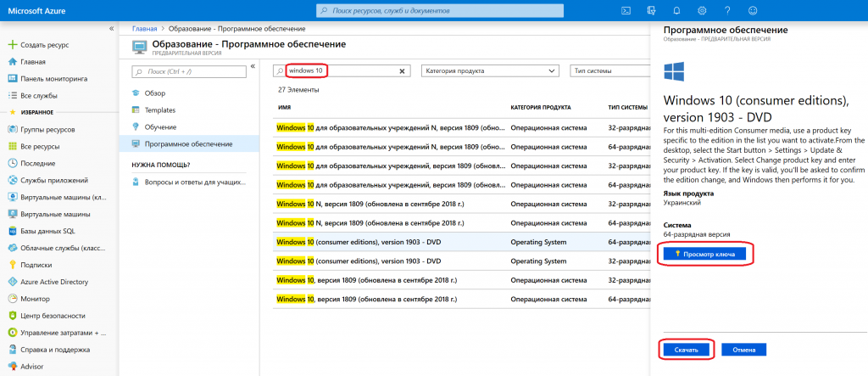Click the Последние clock icon
Screen dimensions: 868x376
(12, 164)
